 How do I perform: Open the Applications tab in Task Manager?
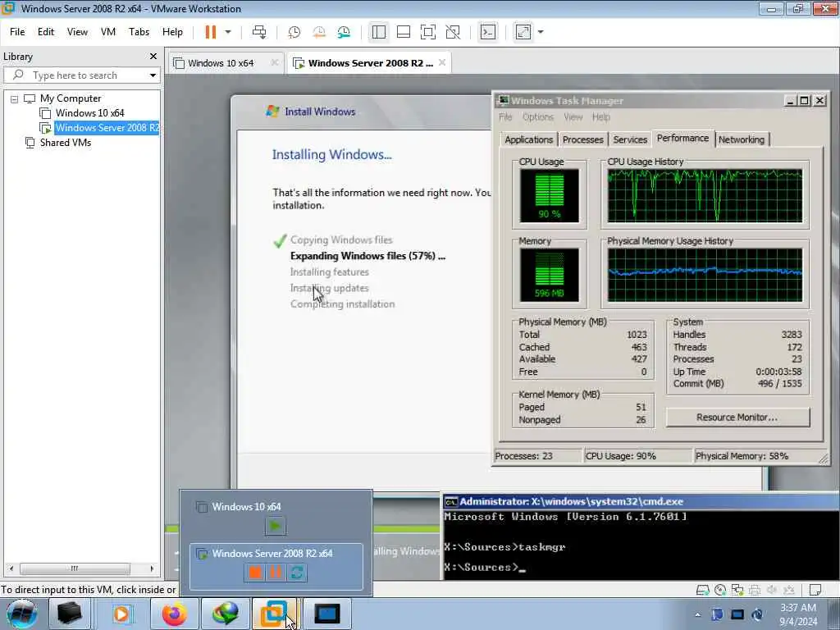point(528,139)
